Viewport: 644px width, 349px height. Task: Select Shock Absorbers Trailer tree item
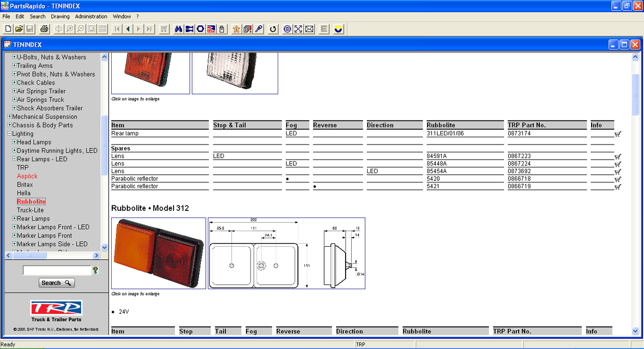(50, 108)
